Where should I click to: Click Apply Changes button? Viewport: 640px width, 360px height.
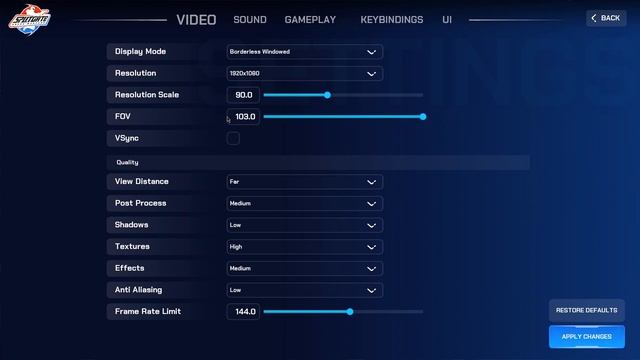click(587, 337)
